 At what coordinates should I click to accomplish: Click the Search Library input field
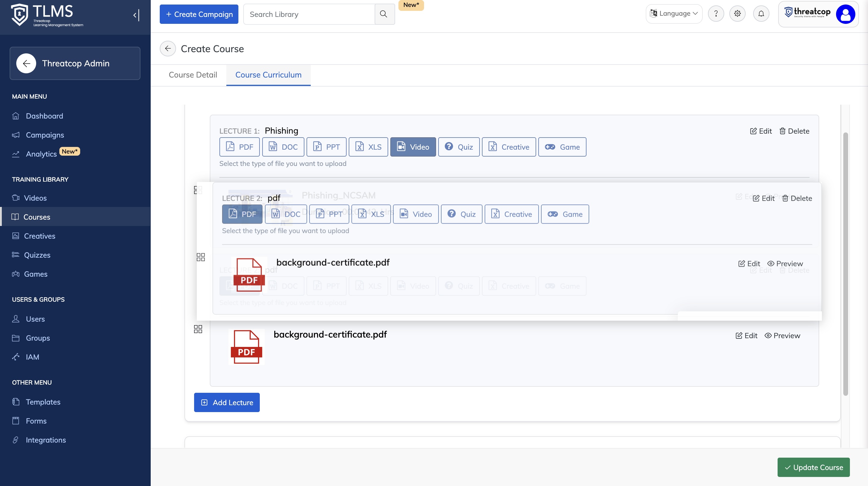[x=309, y=14]
